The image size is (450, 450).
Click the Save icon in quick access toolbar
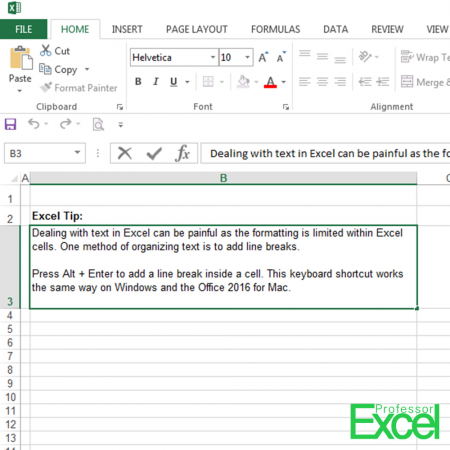(10, 124)
